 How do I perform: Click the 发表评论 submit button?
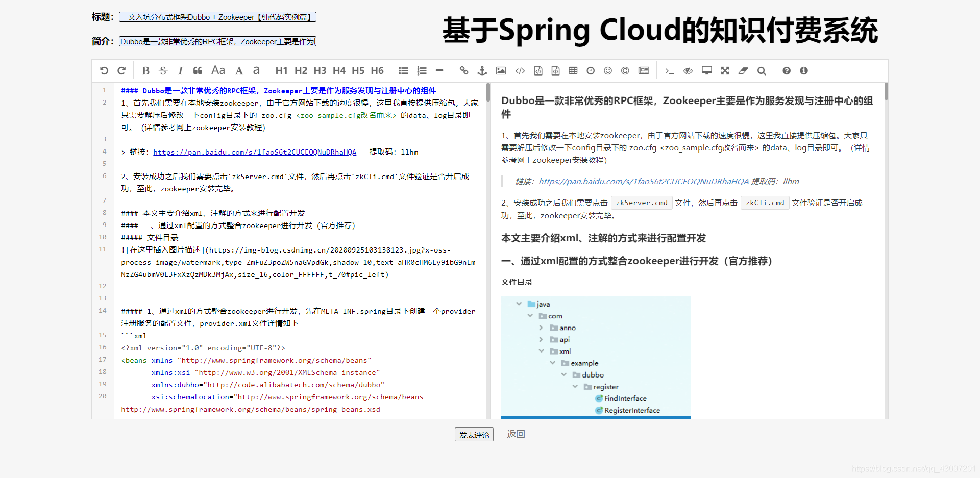tap(474, 435)
